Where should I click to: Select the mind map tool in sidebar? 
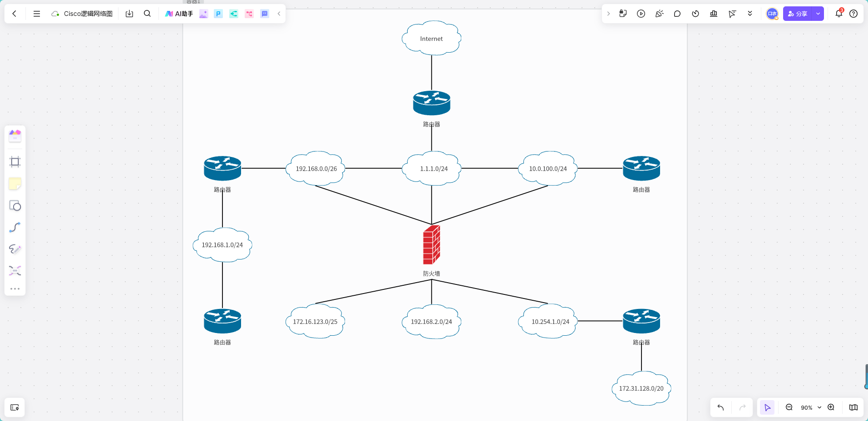coord(15,271)
